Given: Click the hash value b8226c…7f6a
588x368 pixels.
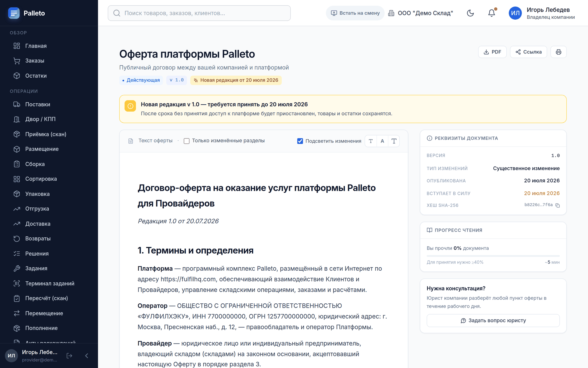Looking at the screenshot, I should 538,205.
